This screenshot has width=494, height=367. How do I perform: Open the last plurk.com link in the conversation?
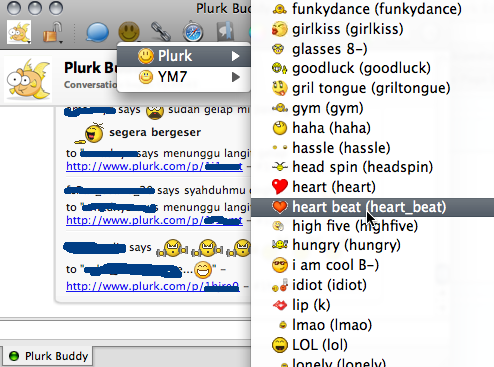click(153, 286)
